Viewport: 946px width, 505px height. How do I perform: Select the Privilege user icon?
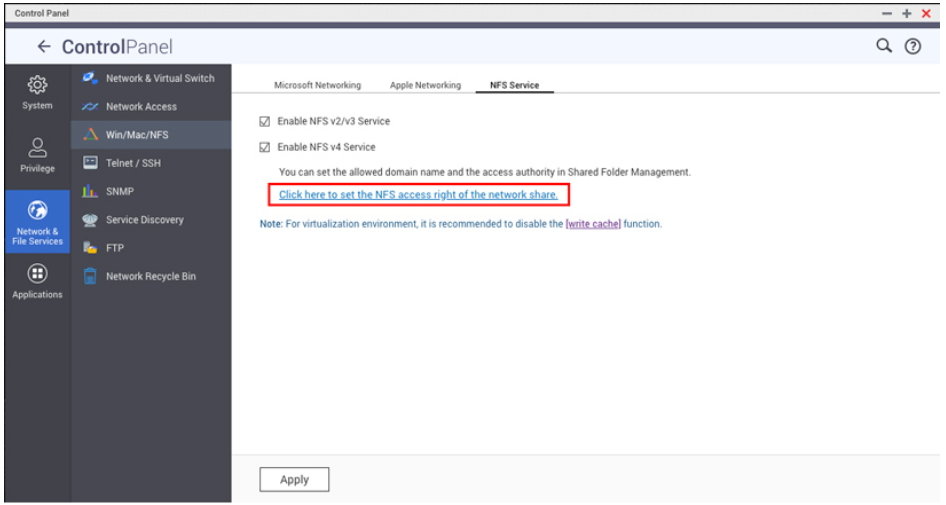pos(37,148)
